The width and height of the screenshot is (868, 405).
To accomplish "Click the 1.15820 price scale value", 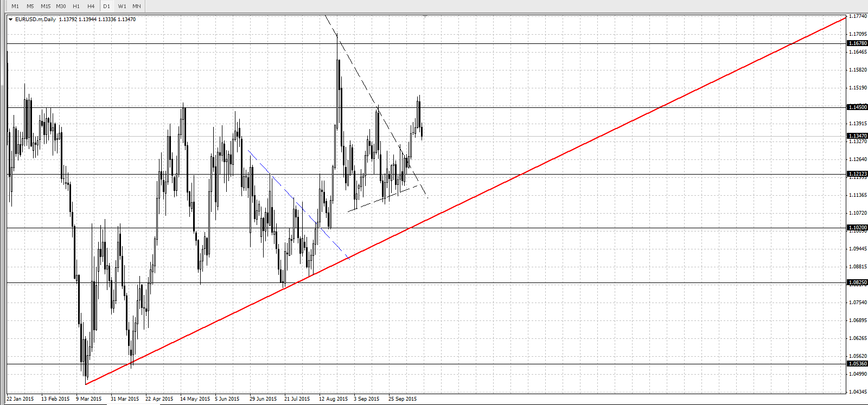I will coord(858,70).
